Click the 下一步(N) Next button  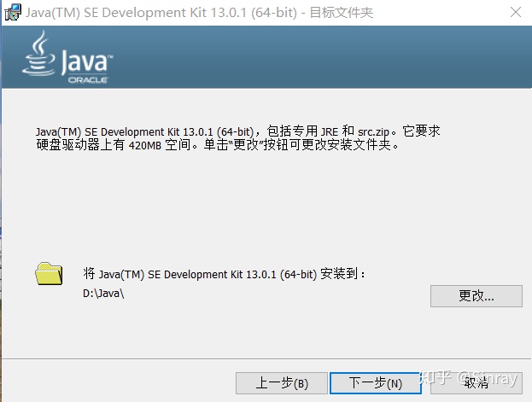[376, 383]
